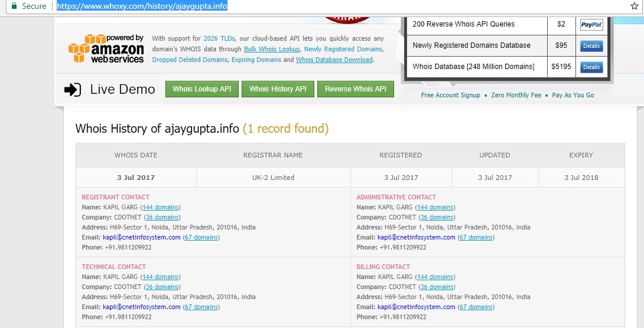Open the Whois Lookup API demo
The width and height of the screenshot is (644, 328).
pos(202,89)
